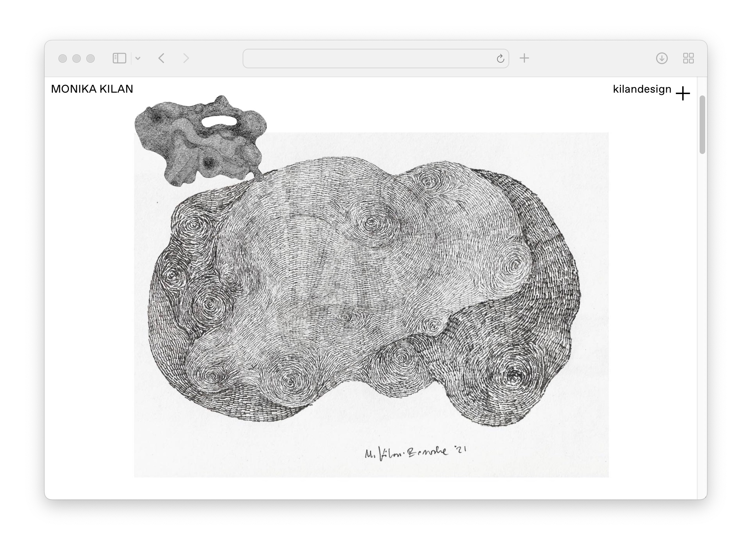Go forward to the next page

pyautogui.click(x=186, y=58)
